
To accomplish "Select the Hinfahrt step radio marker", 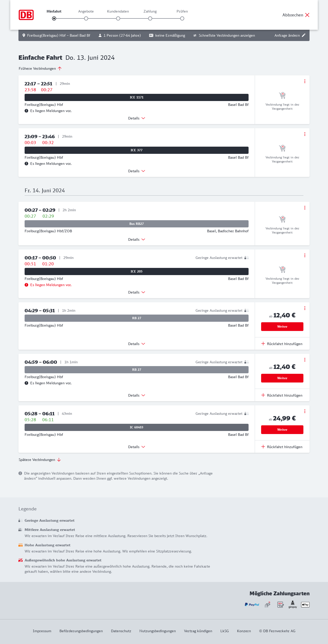I will 54,18.
